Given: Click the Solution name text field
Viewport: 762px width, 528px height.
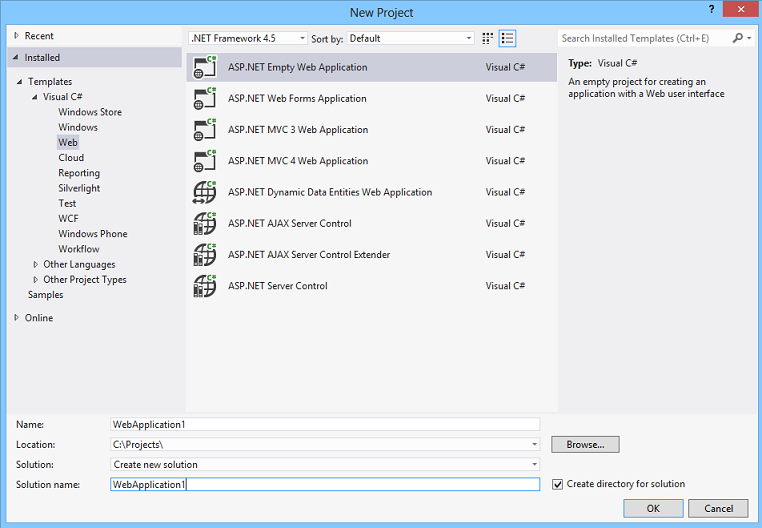Looking at the screenshot, I should point(325,484).
